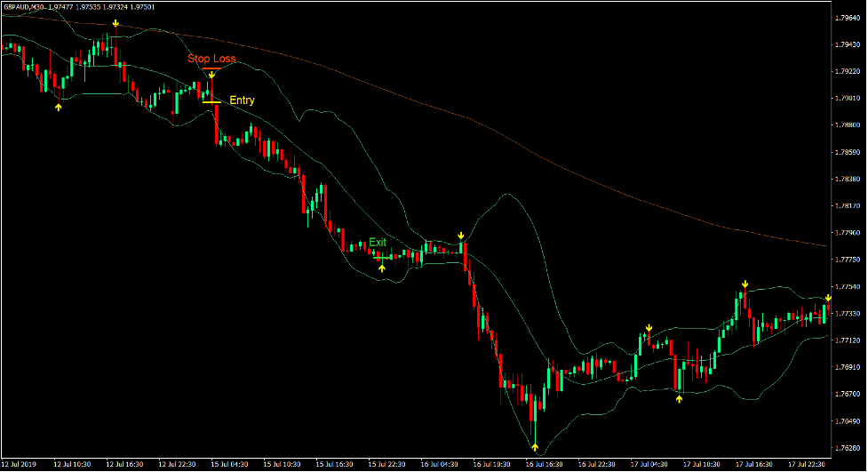Screen dimensions: 868x472
Task: Click the yellow up arrow beneath the Exit label
Action: pyautogui.click(x=382, y=268)
